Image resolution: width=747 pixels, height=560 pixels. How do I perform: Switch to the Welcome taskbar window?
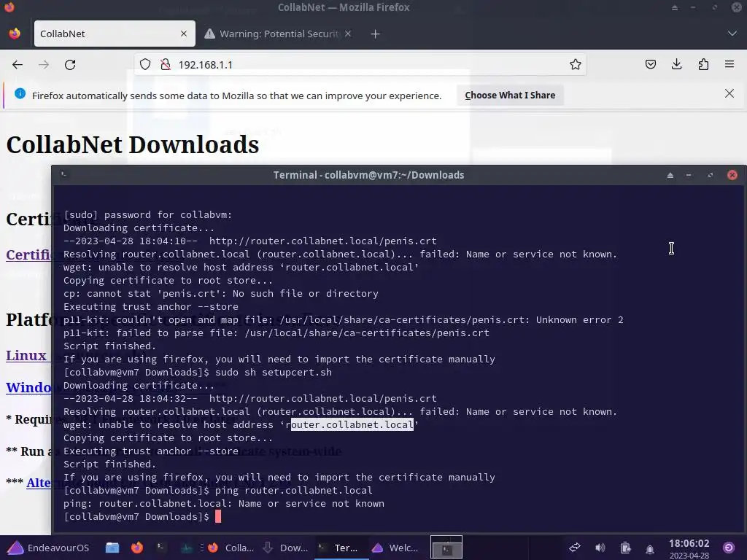point(396,548)
